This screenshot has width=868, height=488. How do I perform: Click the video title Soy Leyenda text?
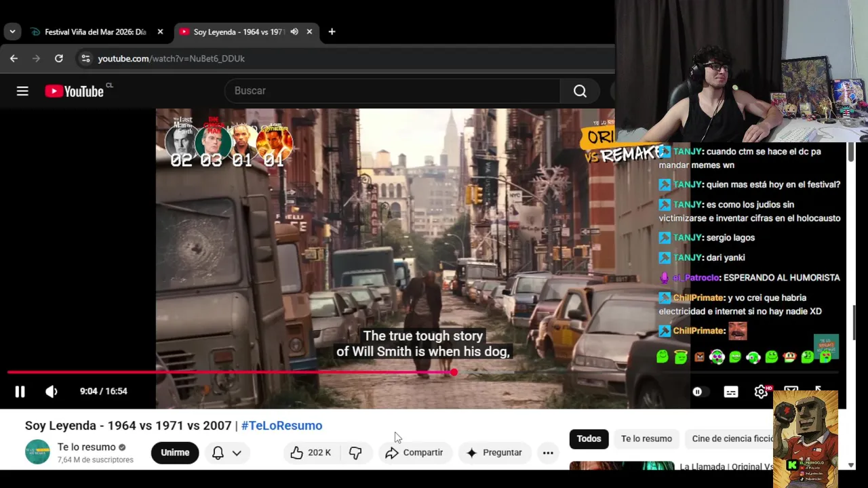(128, 426)
